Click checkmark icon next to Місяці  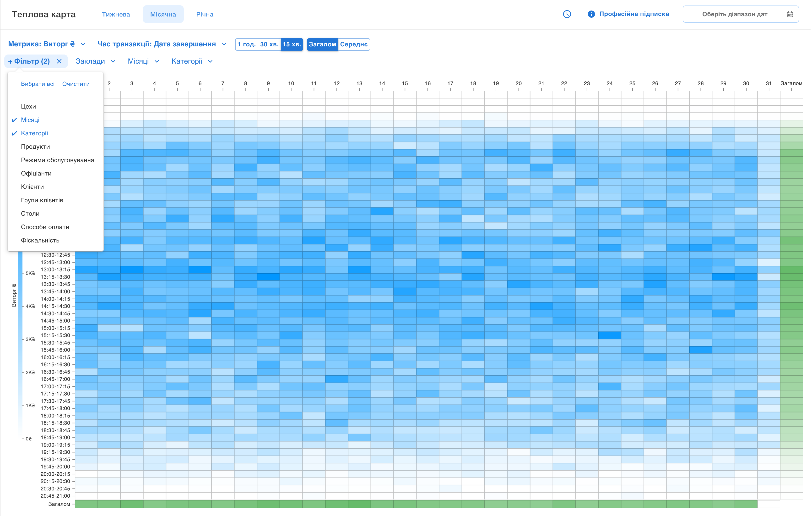click(14, 120)
